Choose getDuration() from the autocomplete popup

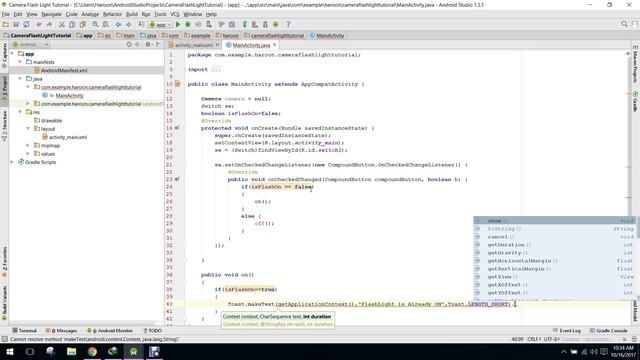coord(554,245)
